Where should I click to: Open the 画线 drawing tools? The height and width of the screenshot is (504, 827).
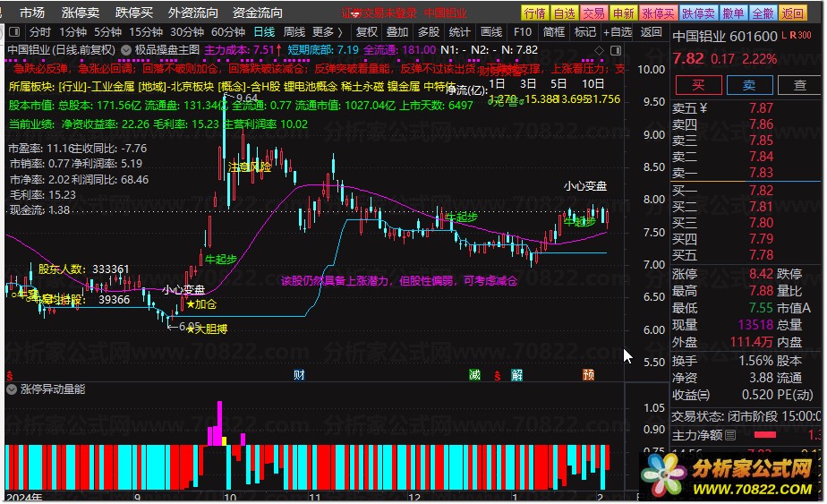tap(491, 32)
